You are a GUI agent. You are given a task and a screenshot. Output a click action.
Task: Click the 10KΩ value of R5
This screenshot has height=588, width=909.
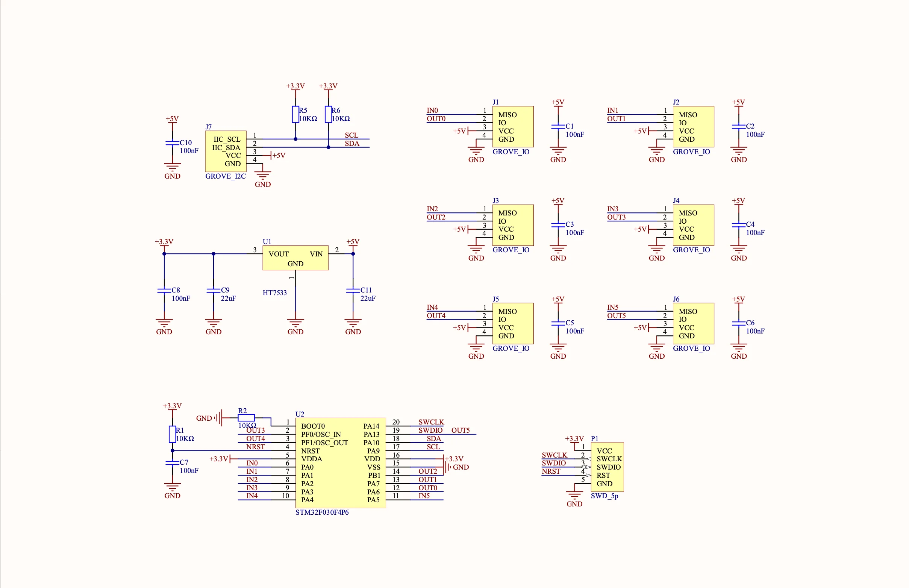[x=308, y=119]
